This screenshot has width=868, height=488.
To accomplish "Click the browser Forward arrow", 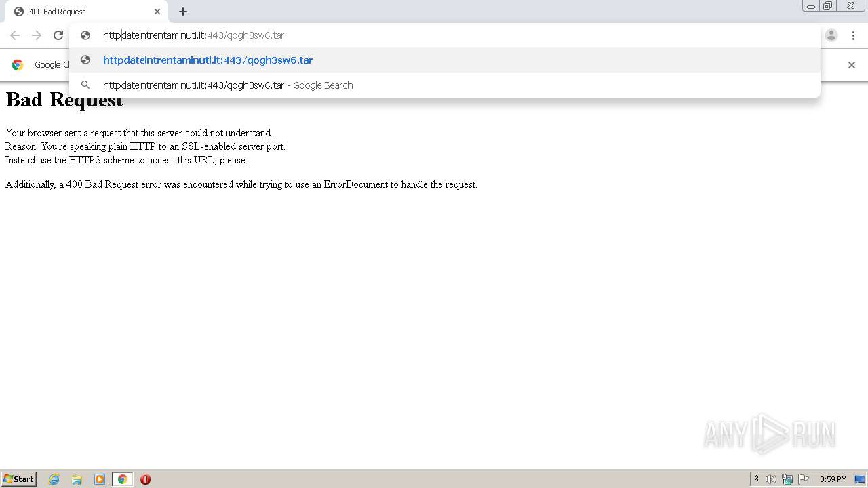I will click(37, 35).
